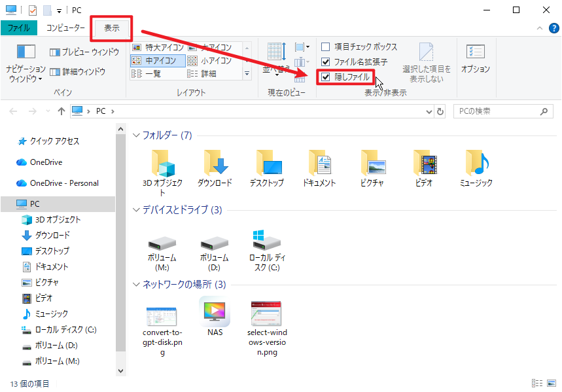Toggle the ファイル名拡張子 checkbox
This screenshot has width=562, height=392.
tap(325, 62)
